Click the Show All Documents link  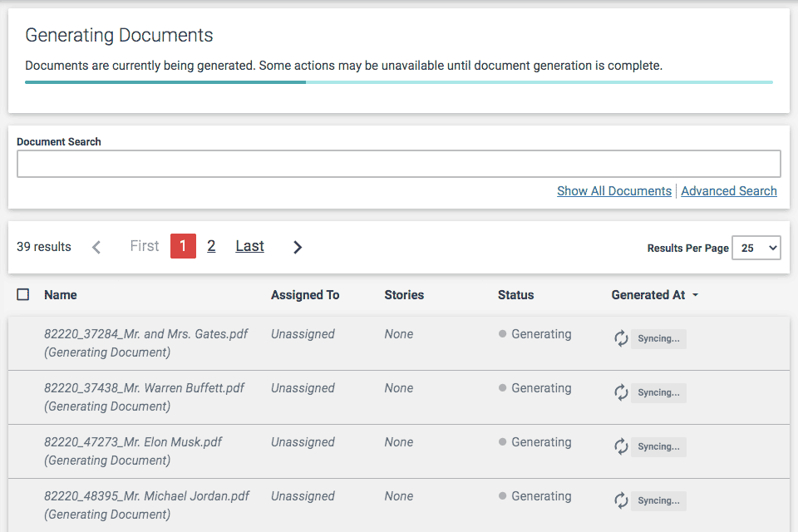coord(614,191)
